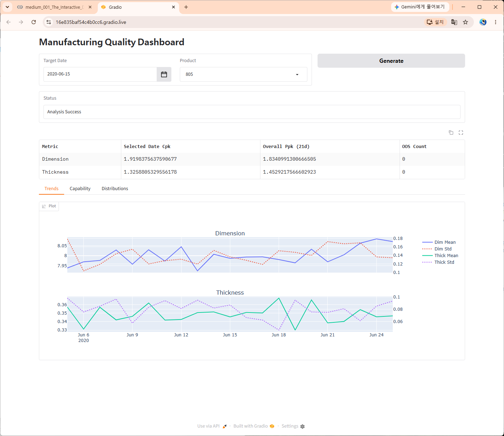Select the cell 1.9198375637590677

(x=191, y=159)
